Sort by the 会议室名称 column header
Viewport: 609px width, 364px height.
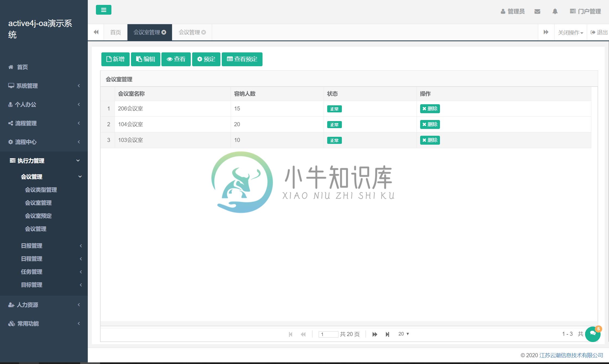173,94
